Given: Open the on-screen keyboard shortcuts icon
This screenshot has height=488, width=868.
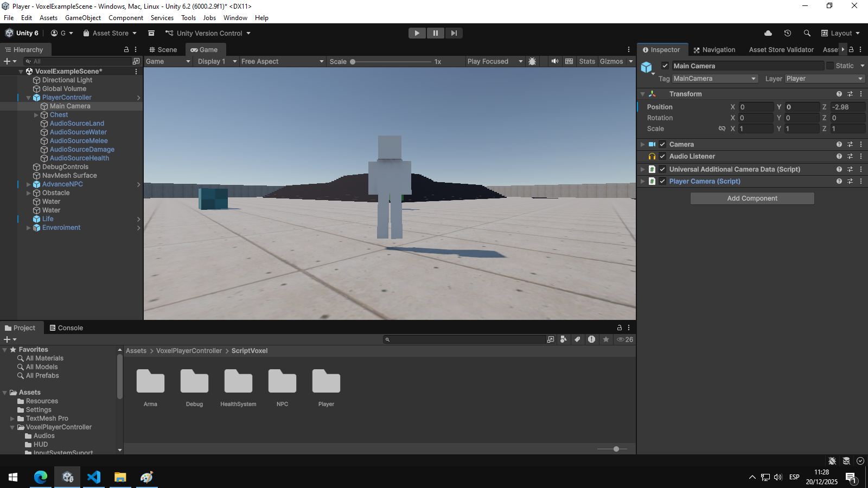Looking at the screenshot, I should click(x=569, y=61).
